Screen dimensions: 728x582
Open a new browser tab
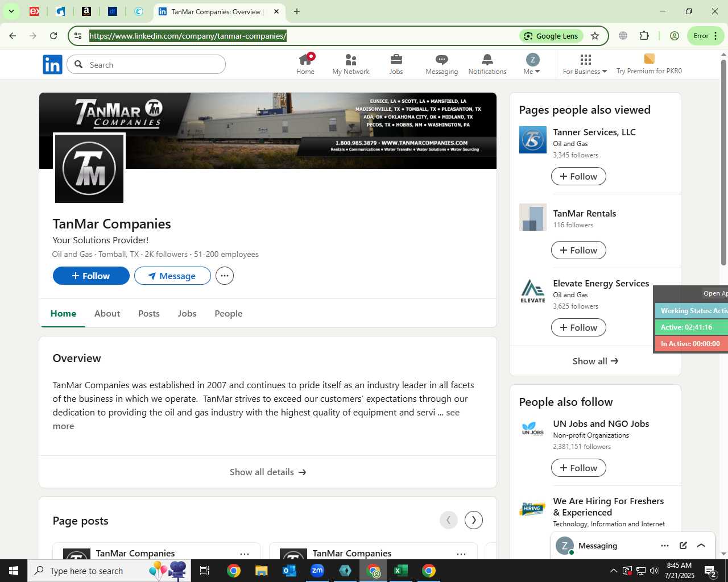(x=297, y=11)
